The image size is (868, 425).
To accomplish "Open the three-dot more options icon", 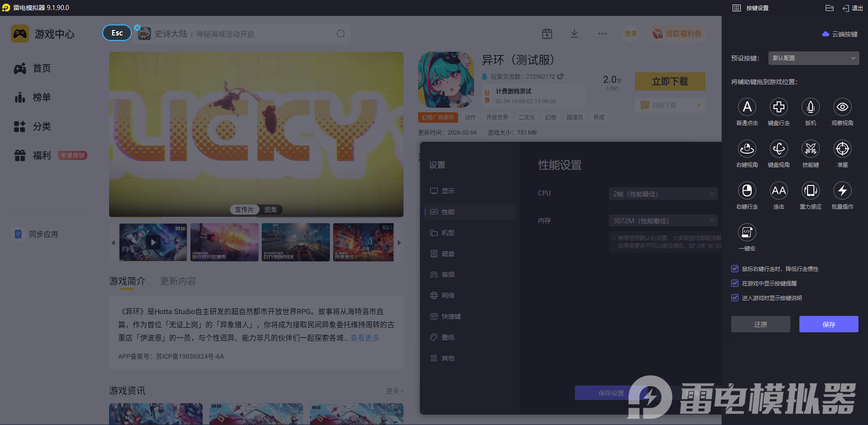I will 603,34.
